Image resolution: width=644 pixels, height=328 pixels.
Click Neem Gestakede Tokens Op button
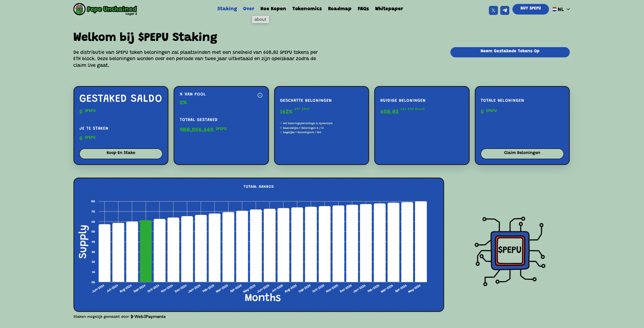point(510,52)
